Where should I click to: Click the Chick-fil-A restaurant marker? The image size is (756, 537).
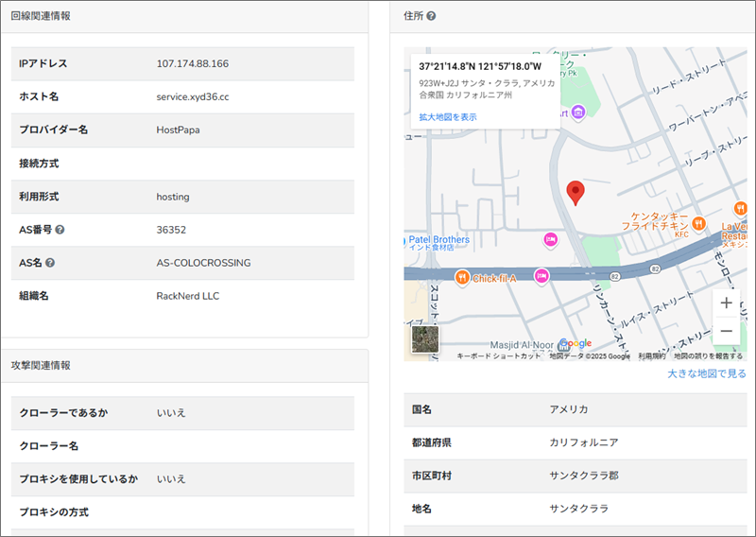click(462, 278)
